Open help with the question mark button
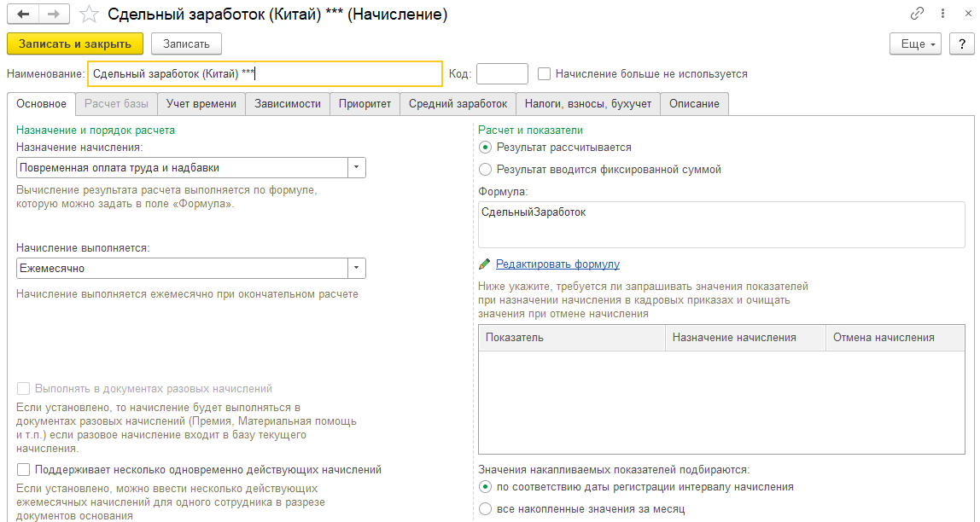This screenshot has height=522, width=980. click(962, 43)
